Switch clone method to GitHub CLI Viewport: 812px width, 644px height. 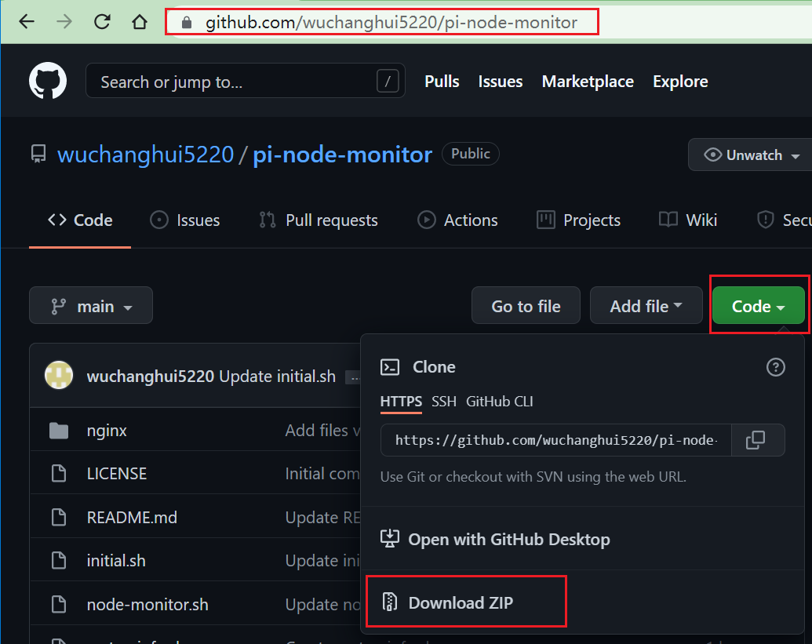(x=501, y=401)
